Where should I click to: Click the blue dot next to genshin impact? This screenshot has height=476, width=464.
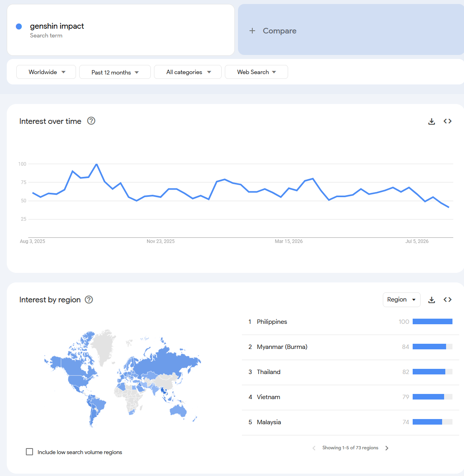[19, 26]
